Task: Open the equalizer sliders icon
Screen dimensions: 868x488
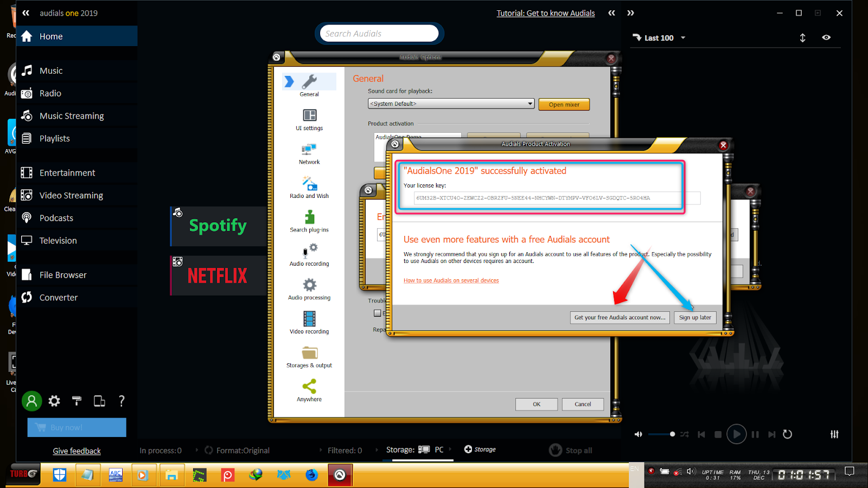Action: tap(834, 434)
